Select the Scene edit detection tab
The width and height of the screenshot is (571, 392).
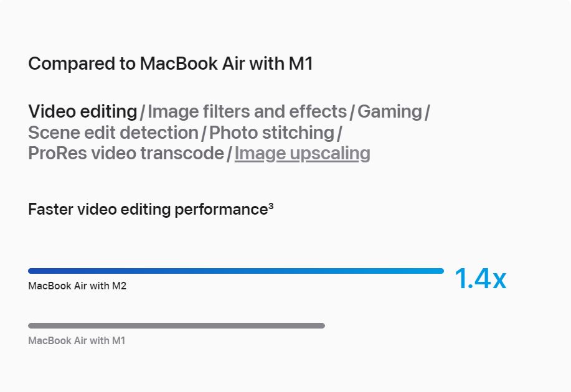113,133
